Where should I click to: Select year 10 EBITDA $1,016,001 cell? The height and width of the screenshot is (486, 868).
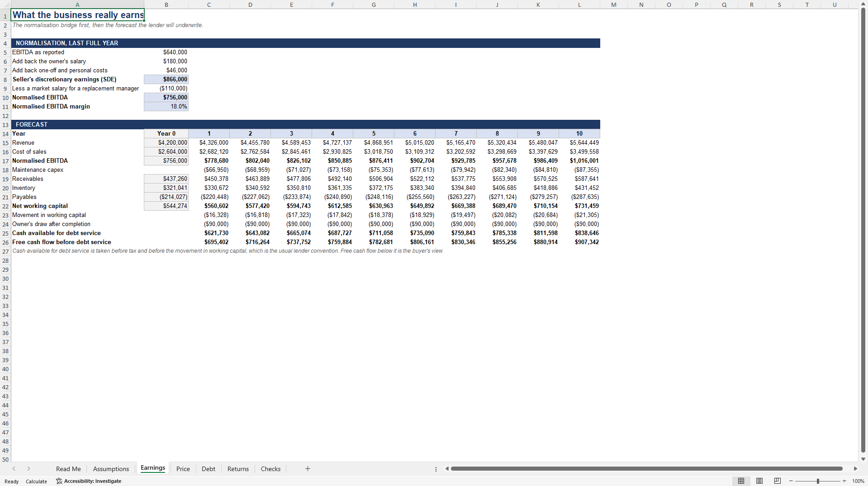point(579,161)
